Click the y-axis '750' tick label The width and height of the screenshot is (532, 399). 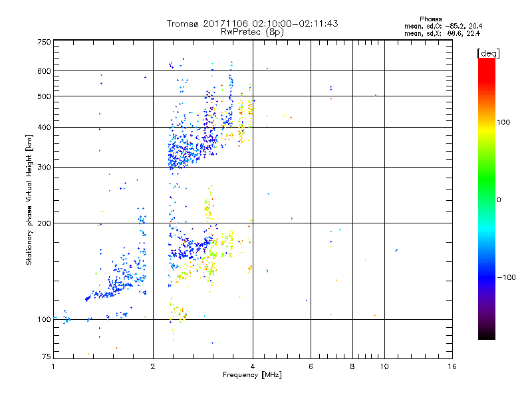click(x=44, y=42)
